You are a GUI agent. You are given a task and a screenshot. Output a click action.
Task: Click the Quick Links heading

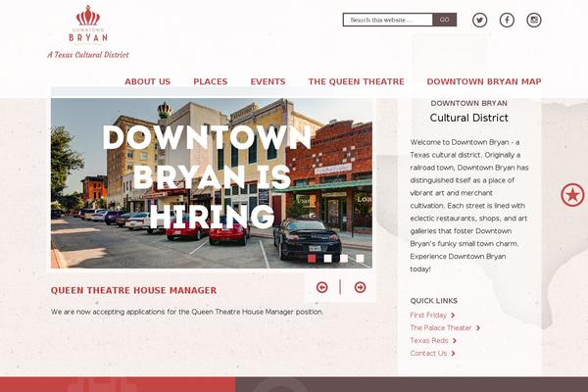click(433, 301)
